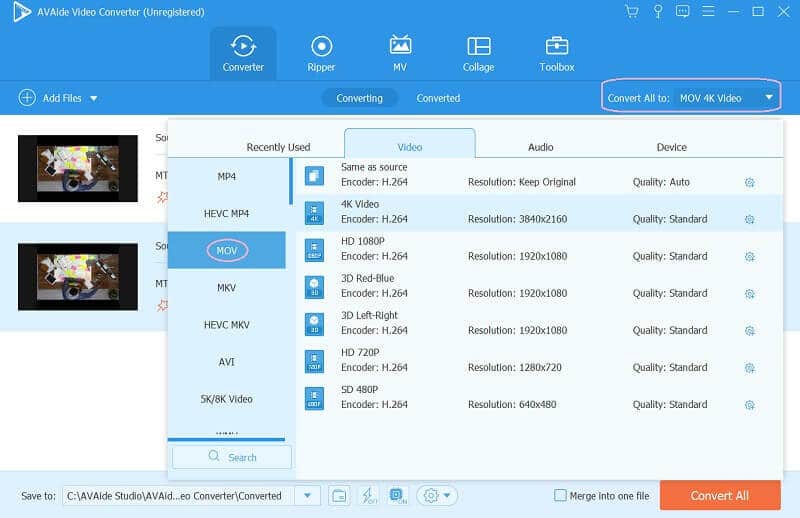Viewport: 800px width, 518px height.
Task: Click the 3D Left-Right preset icon
Action: point(314,324)
